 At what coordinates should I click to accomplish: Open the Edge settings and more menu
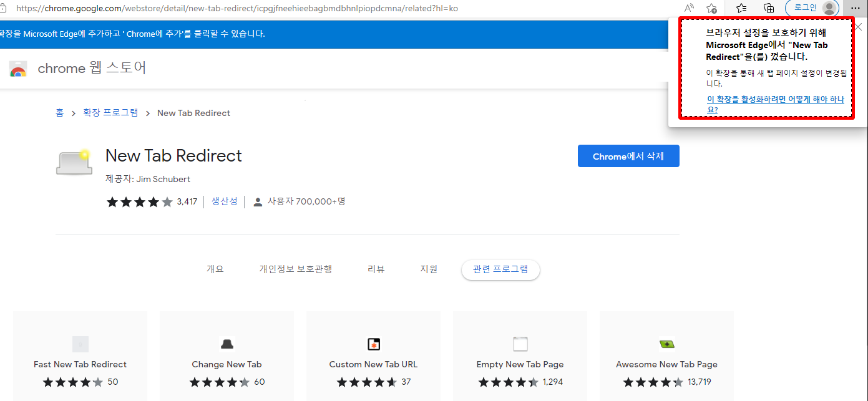(x=855, y=8)
